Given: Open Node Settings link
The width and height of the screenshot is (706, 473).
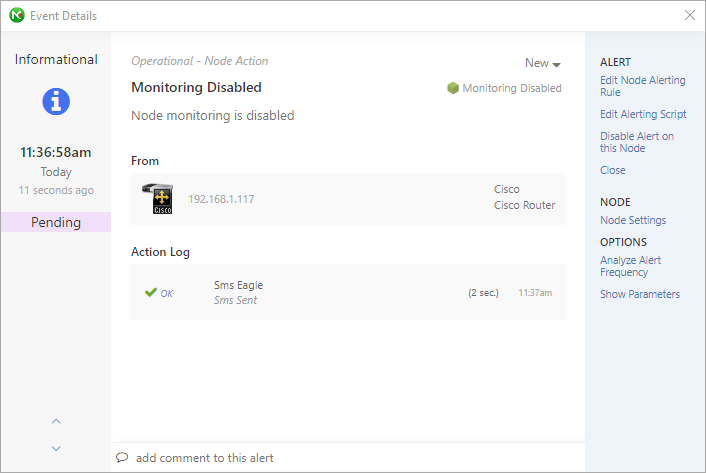Looking at the screenshot, I should (633, 220).
